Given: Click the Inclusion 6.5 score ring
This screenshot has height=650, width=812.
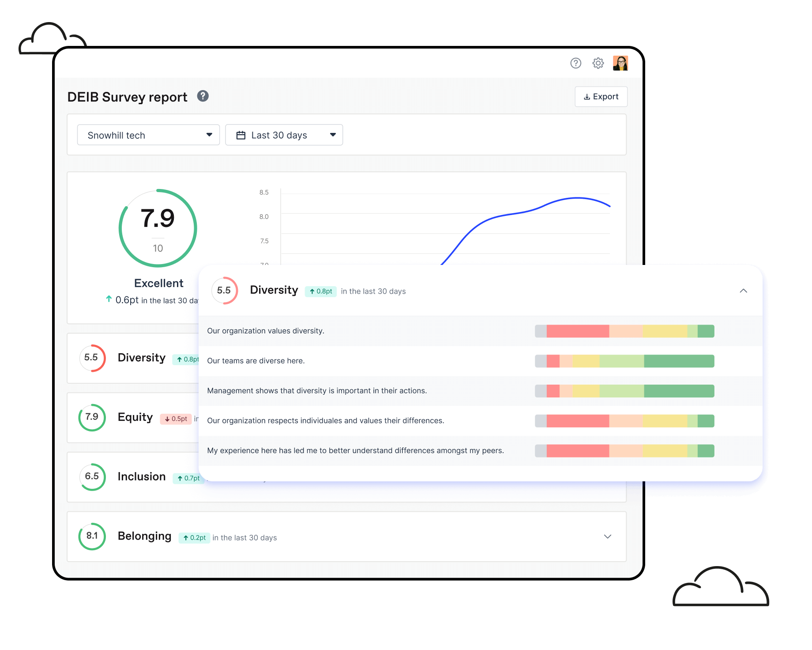Looking at the screenshot, I should tap(92, 476).
